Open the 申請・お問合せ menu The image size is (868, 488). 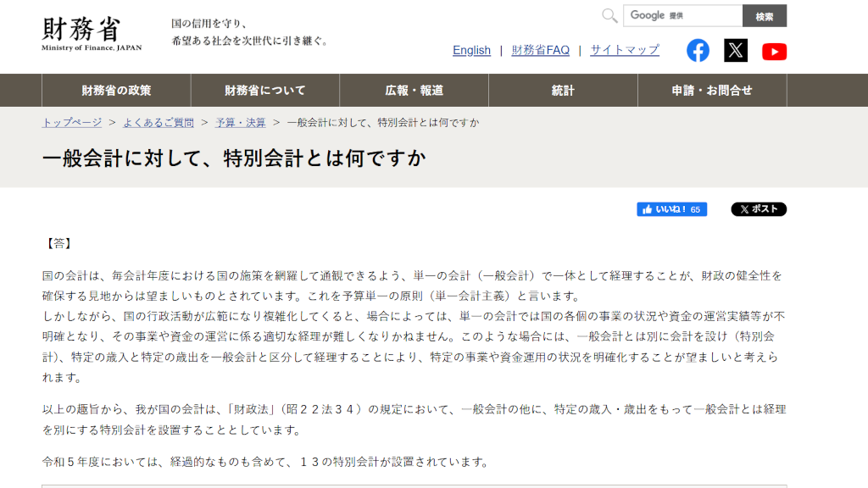pos(712,91)
